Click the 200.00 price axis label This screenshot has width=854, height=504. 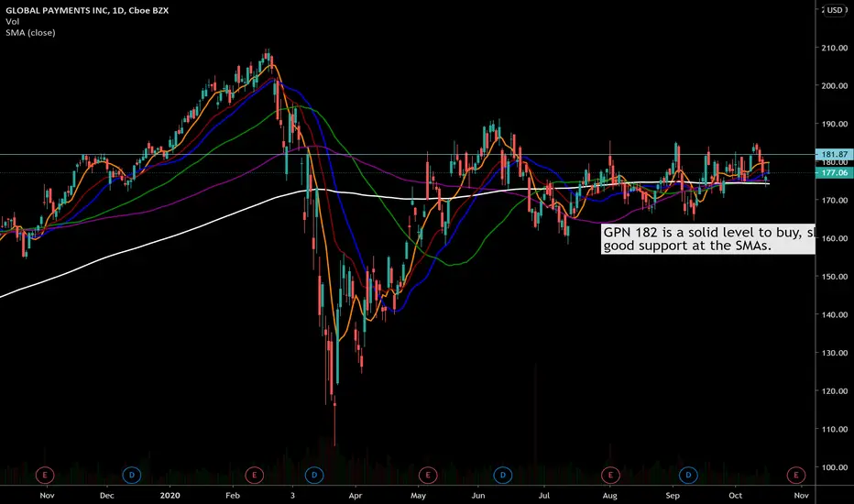tap(835, 85)
